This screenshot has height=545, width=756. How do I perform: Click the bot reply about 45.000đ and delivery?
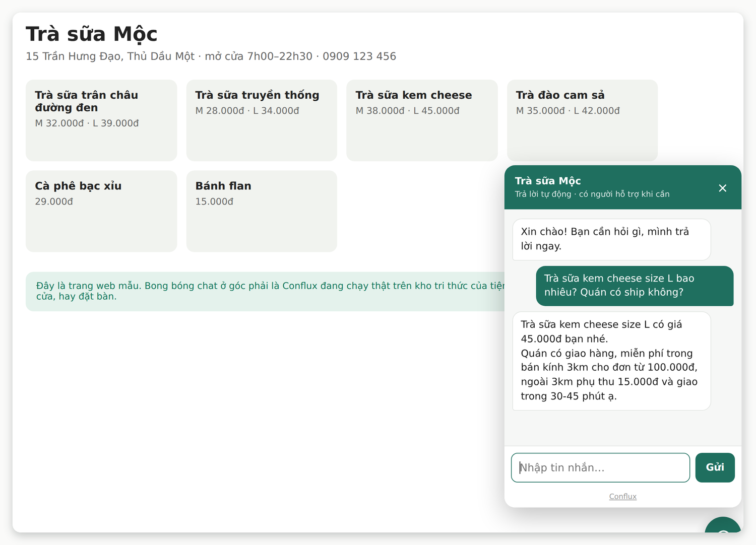click(611, 361)
